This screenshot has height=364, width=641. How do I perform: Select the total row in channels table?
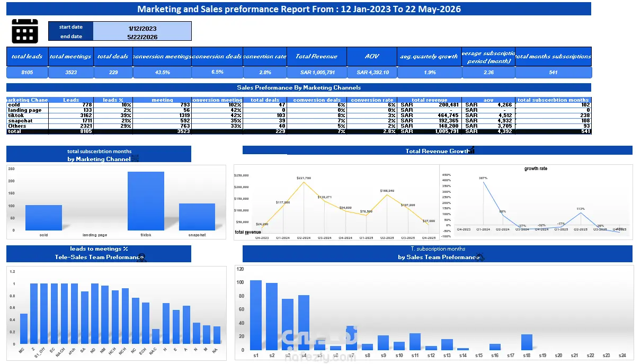click(299, 131)
